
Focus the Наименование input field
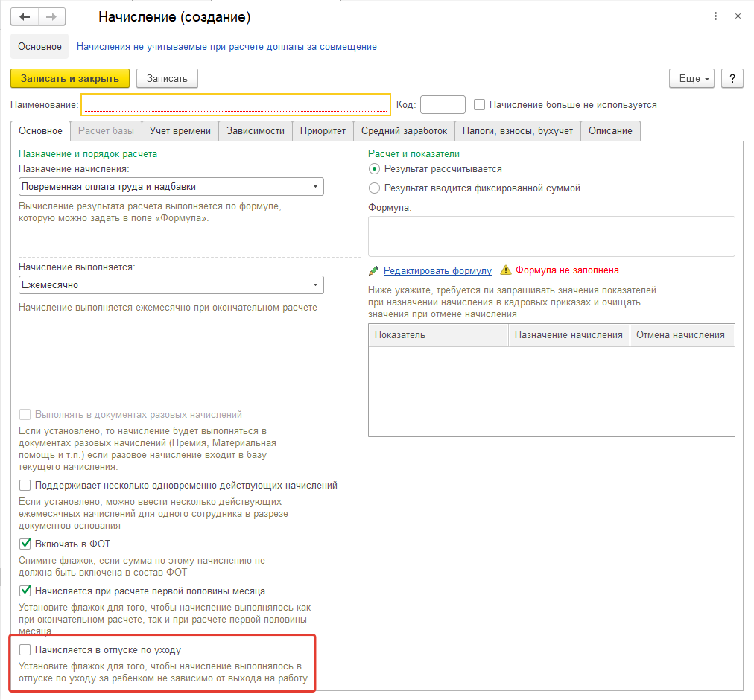[x=235, y=105]
